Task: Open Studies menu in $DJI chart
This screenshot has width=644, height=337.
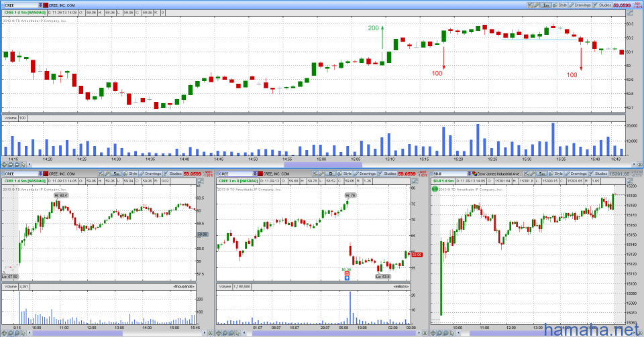Action: coord(598,174)
